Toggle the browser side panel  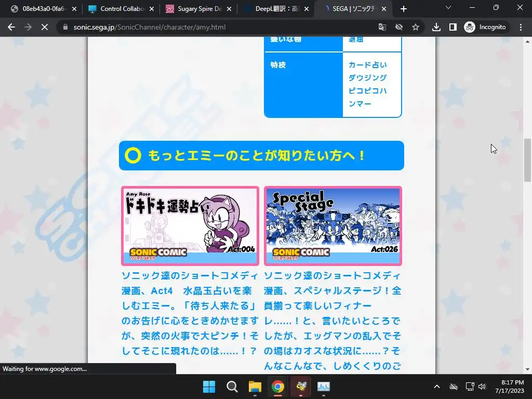[453, 27]
